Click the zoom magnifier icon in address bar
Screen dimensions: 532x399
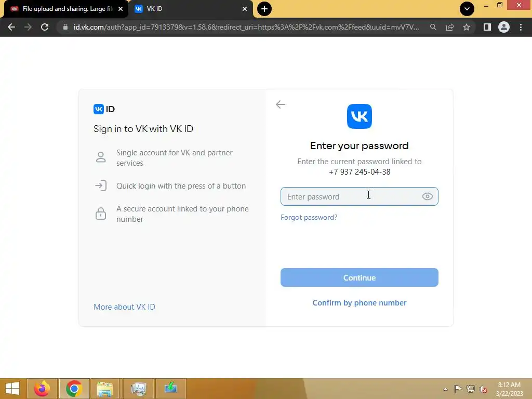(x=433, y=27)
